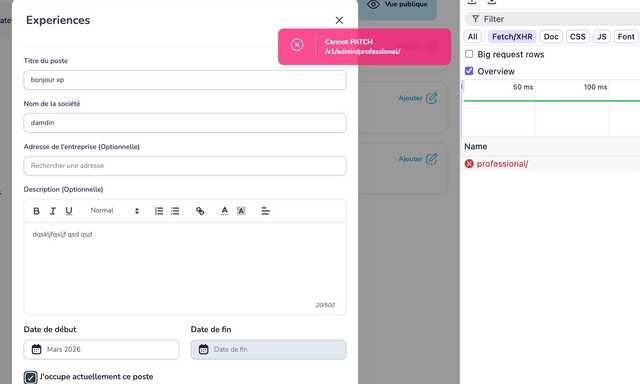640x384 pixels.
Task: Click the Nom de la société field
Action: (x=185, y=123)
